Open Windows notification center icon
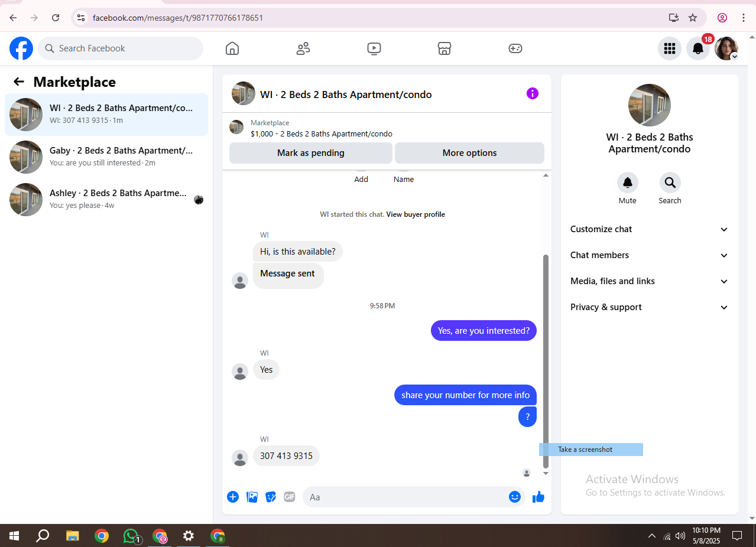756x547 pixels. pyautogui.click(x=737, y=536)
